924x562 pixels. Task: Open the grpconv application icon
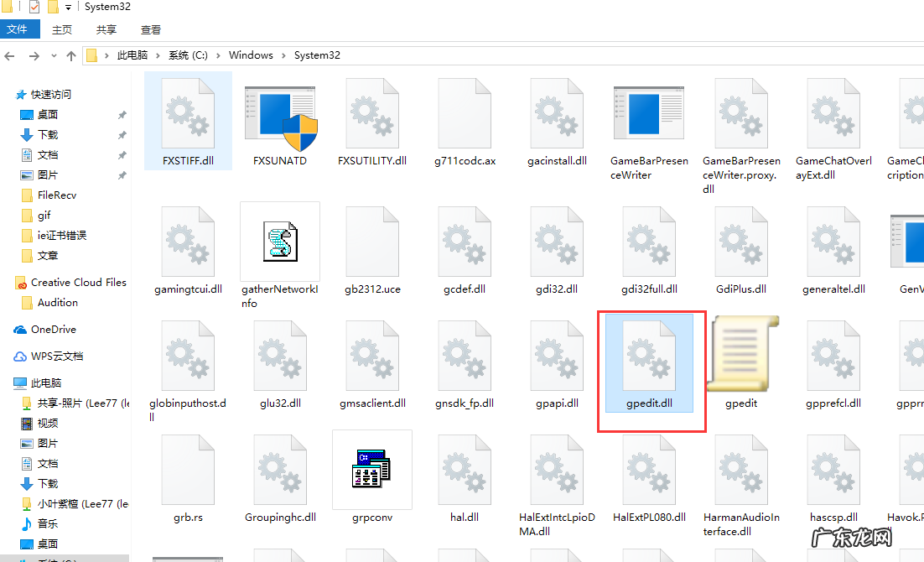[372, 470]
